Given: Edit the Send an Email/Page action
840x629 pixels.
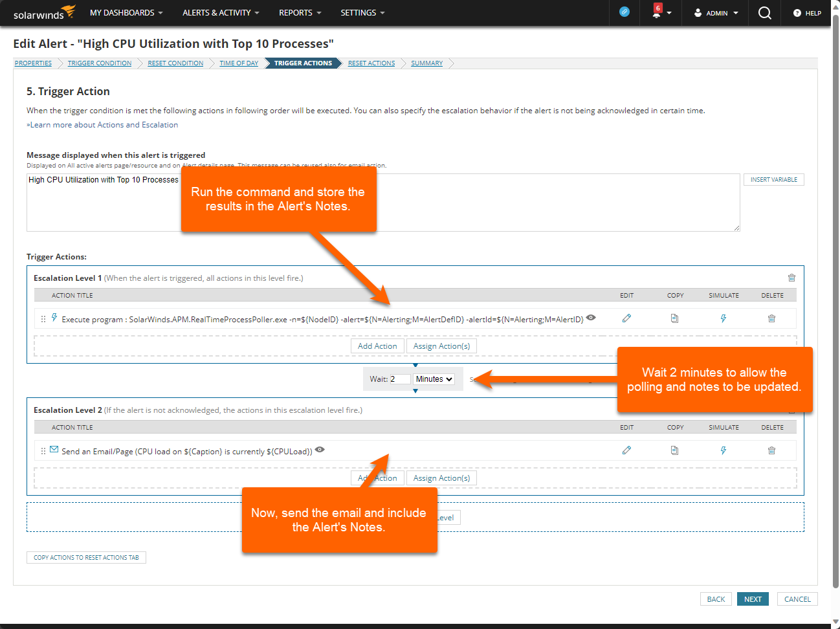Looking at the screenshot, I should click(626, 450).
